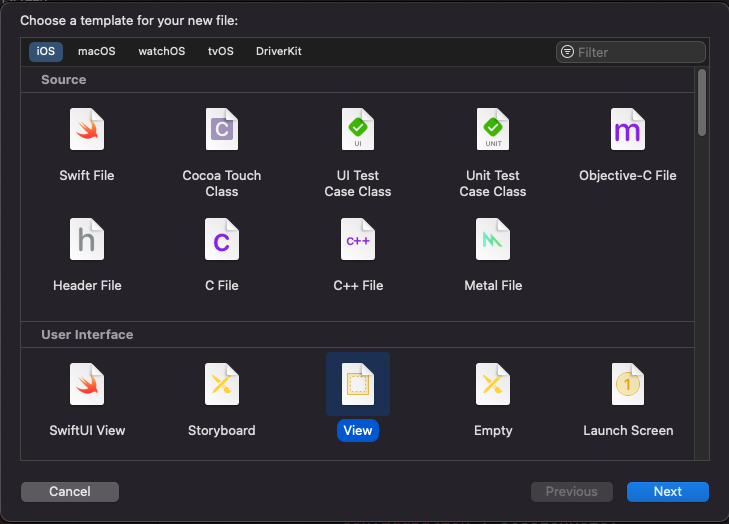This screenshot has width=729, height=524.
Task: Click the filter icon in search field
Action: coord(567,52)
